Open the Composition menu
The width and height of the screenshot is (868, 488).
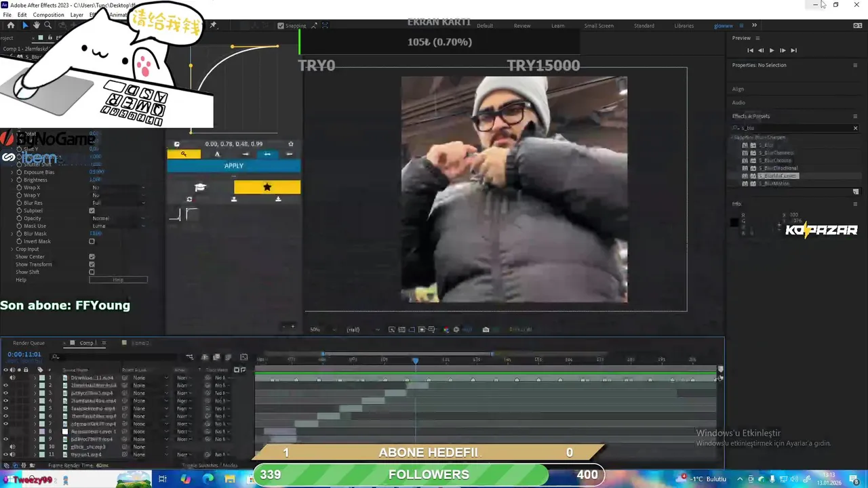48,15
